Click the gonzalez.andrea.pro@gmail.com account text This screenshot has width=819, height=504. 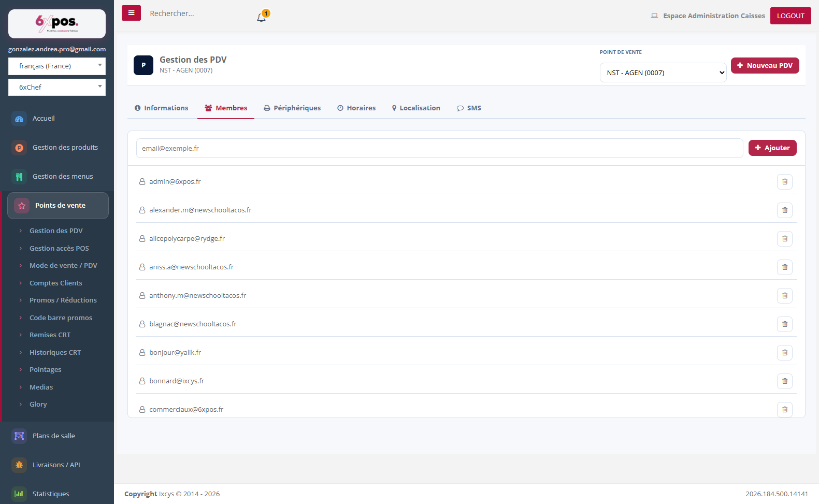57,49
